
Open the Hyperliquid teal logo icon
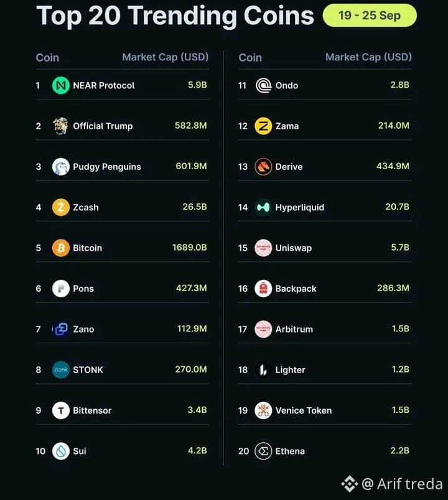point(263,207)
